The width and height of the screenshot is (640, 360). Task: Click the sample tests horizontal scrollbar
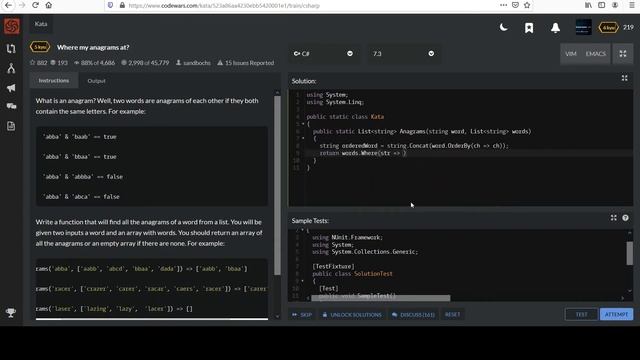380,298
